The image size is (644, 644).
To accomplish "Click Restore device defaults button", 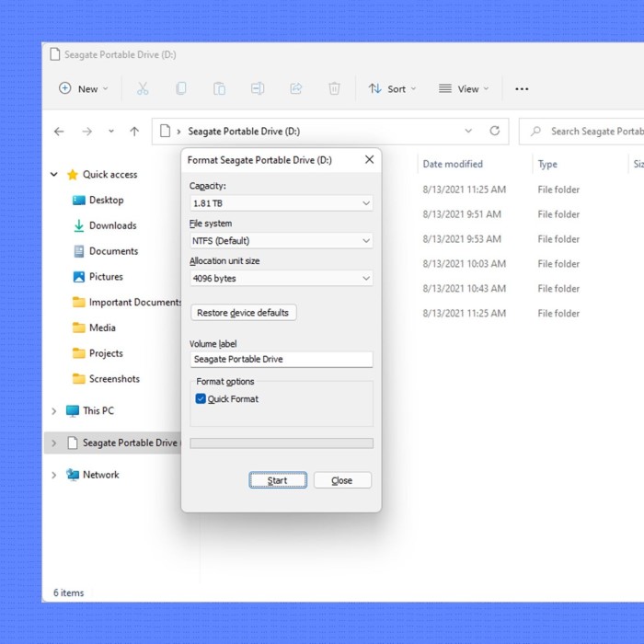I will coord(243,313).
